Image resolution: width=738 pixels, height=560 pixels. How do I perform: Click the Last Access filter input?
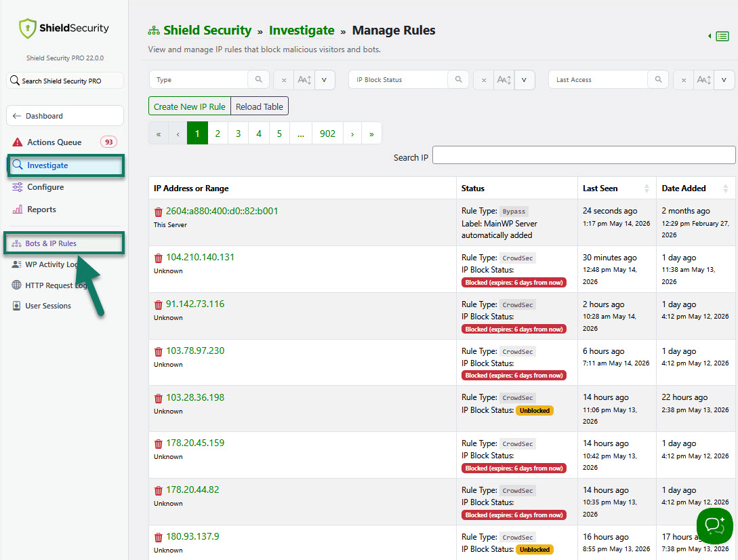[598, 79]
